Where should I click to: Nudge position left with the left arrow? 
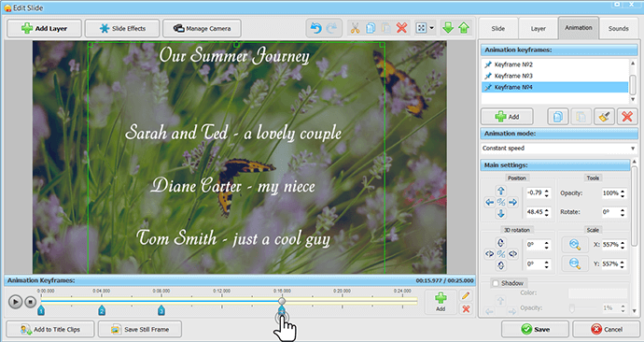[x=490, y=202]
